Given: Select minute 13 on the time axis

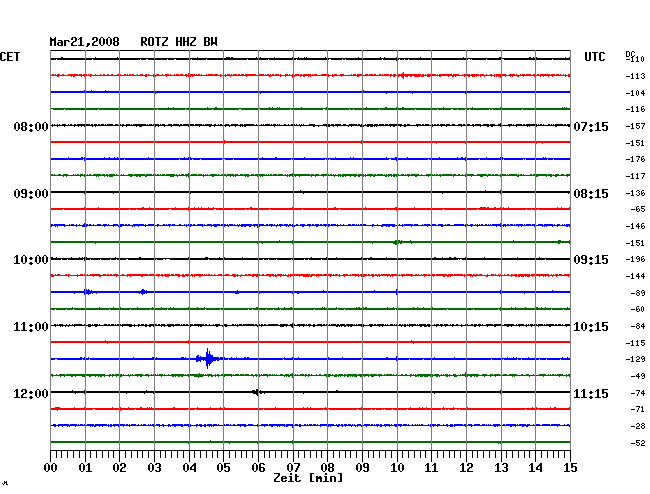Looking at the screenshot, I should click(501, 468).
